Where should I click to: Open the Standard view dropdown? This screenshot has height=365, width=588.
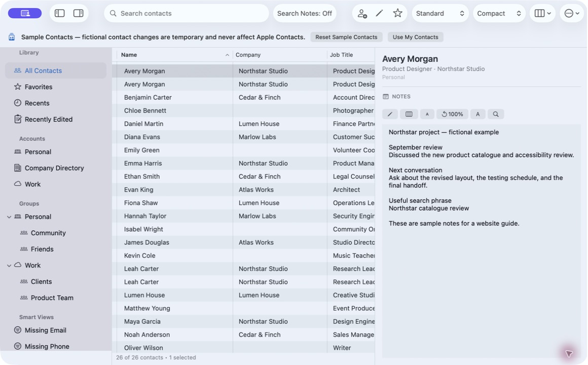click(x=440, y=13)
